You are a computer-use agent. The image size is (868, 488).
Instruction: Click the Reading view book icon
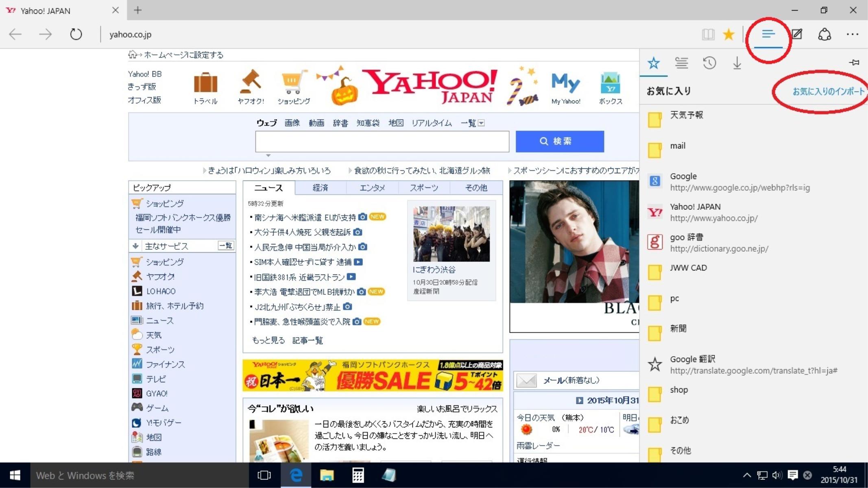tap(708, 34)
